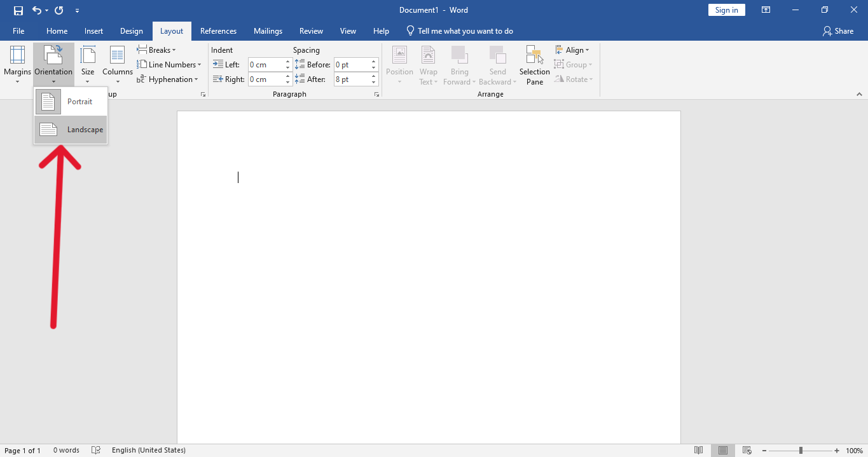The height and width of the screenshot is (457, 868).
Task: Expand Line Numbers dropdown
Action: click(169, 64)
